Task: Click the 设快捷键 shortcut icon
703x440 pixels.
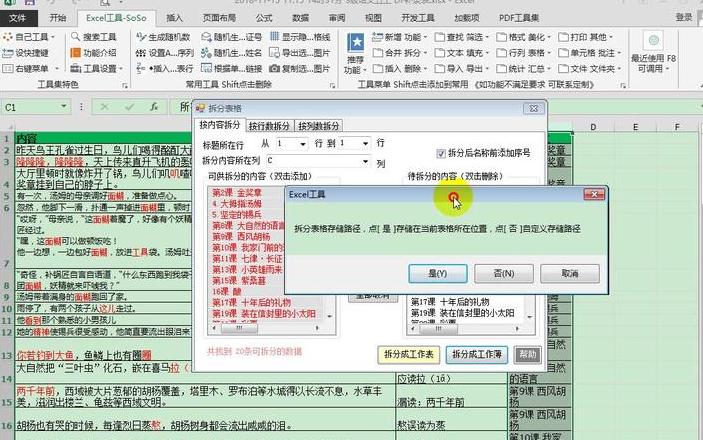Action: pos(8,53)
